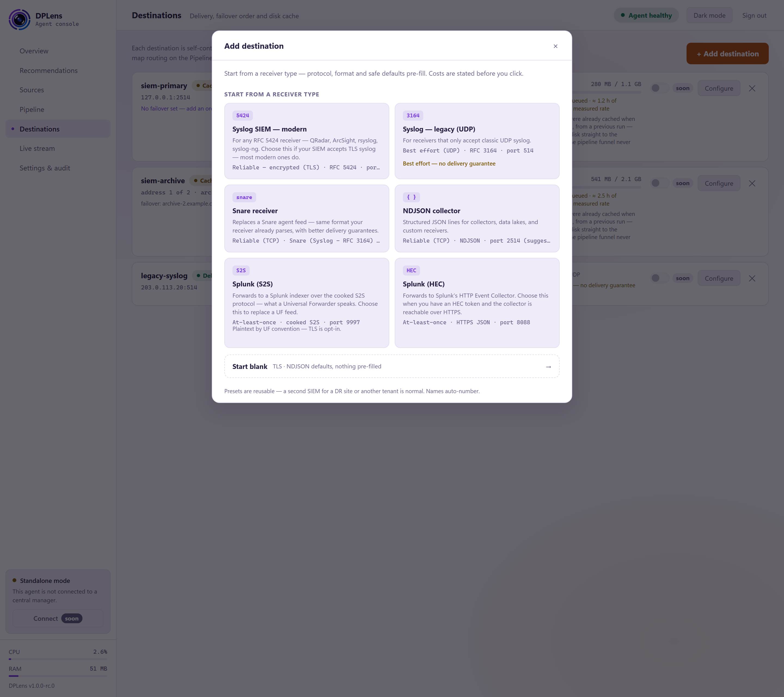The height and width of the screenshot is (697, 784).
Task: Click the 3164 badge icon
Action: pos(413,115)
